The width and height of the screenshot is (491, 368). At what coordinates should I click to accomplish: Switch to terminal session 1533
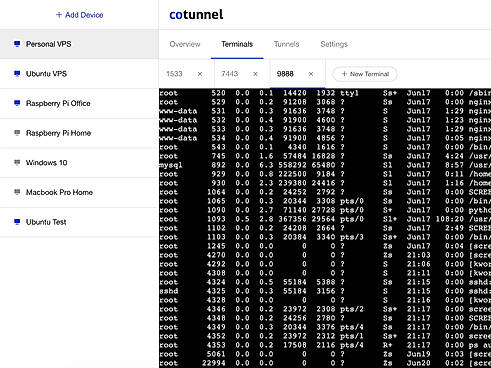[x=174, y=74]
